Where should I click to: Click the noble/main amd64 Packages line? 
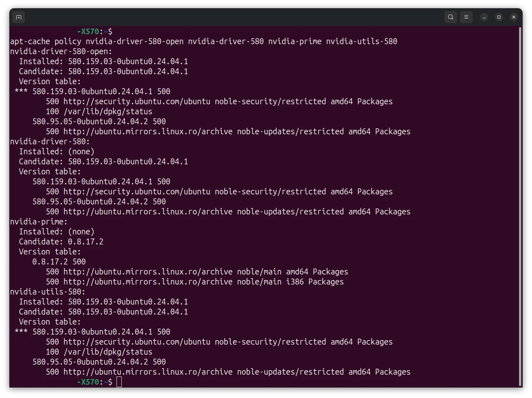pos(197,272)
